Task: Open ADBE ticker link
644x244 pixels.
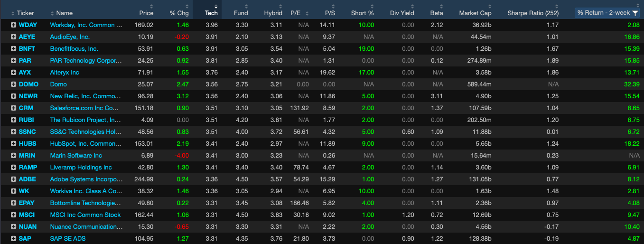Action: 28,179
